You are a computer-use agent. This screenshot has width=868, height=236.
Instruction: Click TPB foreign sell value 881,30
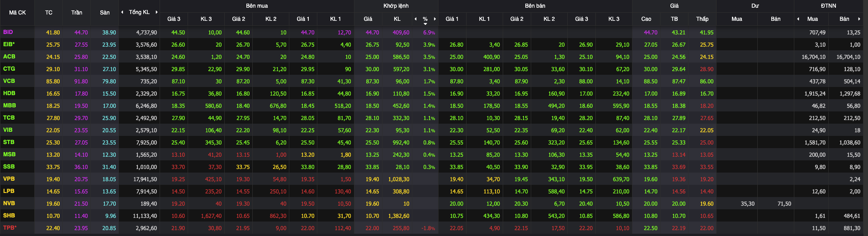[x=852, y=228]
